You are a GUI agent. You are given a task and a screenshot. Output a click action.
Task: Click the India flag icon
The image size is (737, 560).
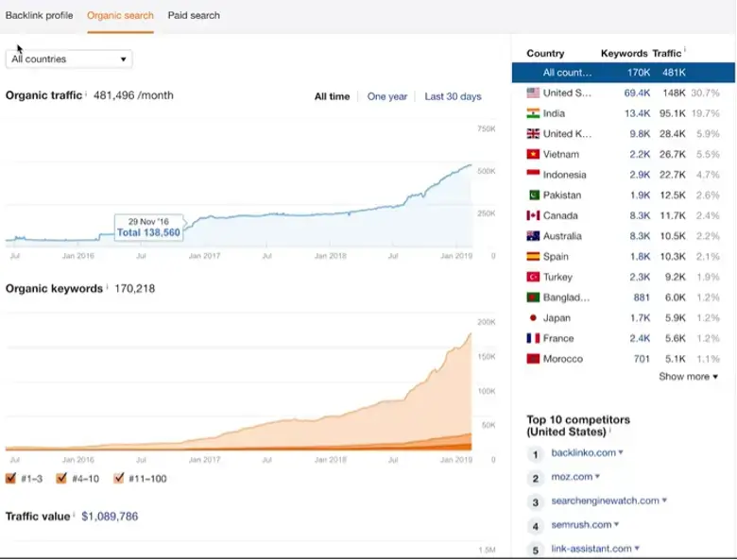coord(533,113)
